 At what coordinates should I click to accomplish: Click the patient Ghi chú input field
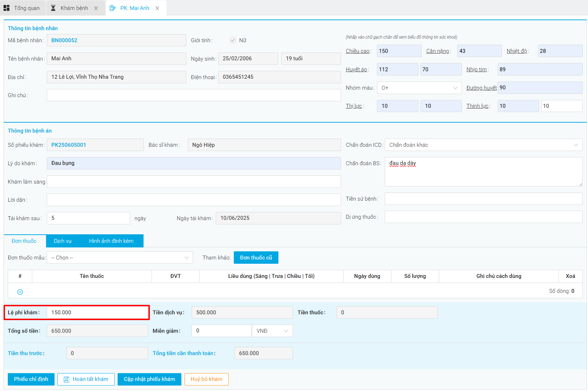[x=194, y=95]
